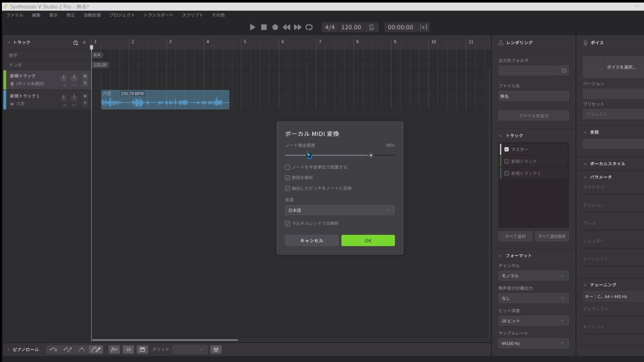Image resolution: width=644 pixels, height=362 pixels.
Task: Open the 日本語 language dropdown
Action: (339, 210)
